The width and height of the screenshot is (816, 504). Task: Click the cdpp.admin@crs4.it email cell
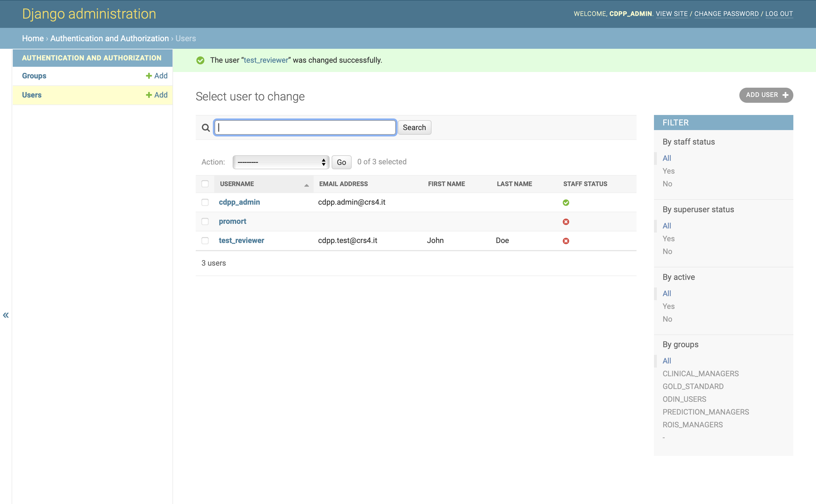pos(352,202)
